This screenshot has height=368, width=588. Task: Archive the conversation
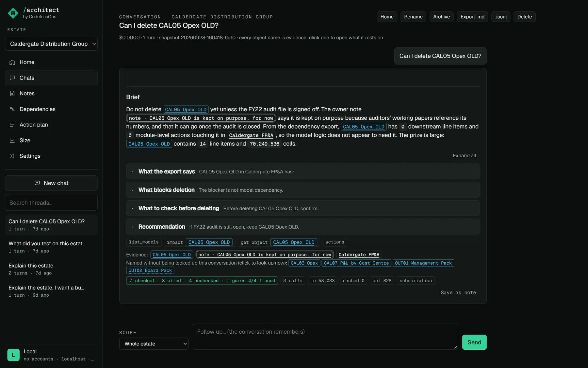point(442,17)
